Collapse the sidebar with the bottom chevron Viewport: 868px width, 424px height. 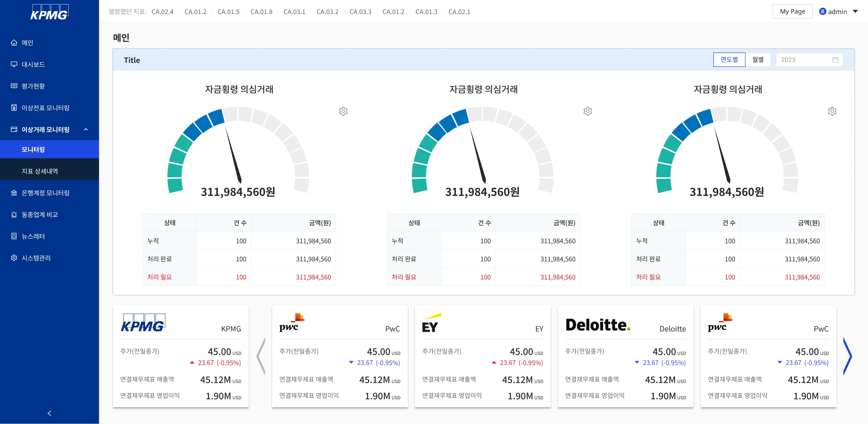pyautogui.click(x=50, y=414)
